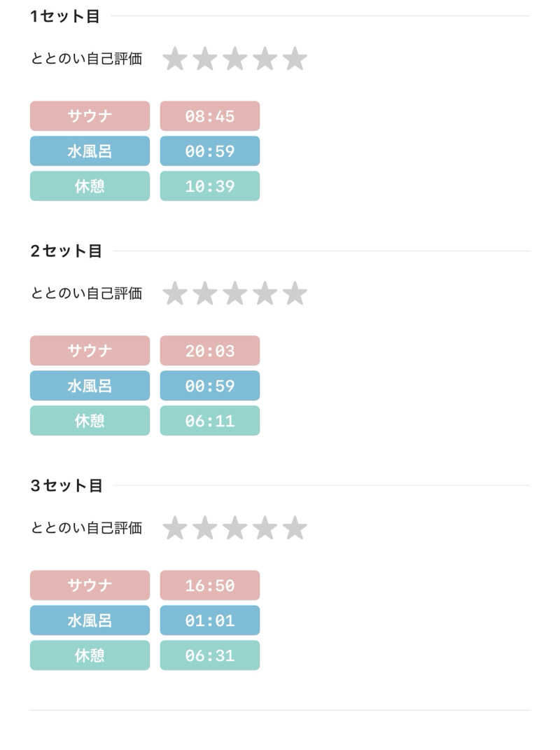Click the 水風呂 label in set 2

point(90,386)
